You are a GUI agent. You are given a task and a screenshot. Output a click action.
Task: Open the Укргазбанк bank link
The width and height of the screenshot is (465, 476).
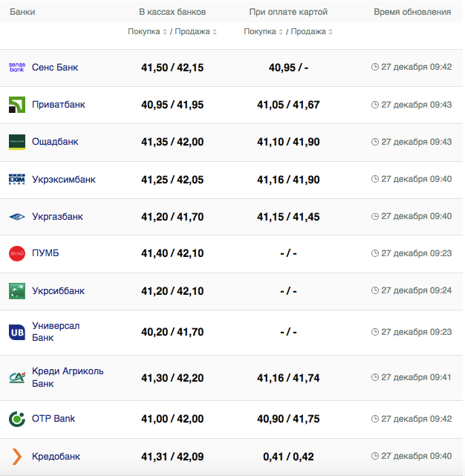coord(57,217)
